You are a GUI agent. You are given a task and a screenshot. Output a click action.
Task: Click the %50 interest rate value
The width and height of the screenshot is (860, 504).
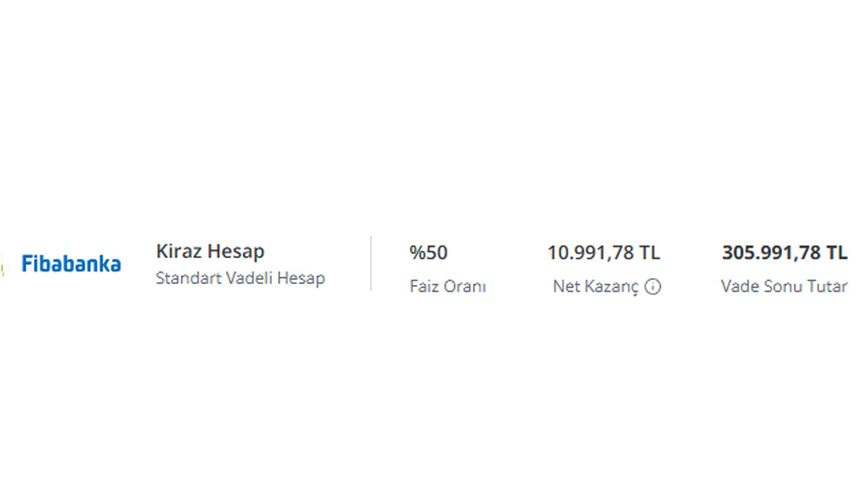click(x=428, y=252)
